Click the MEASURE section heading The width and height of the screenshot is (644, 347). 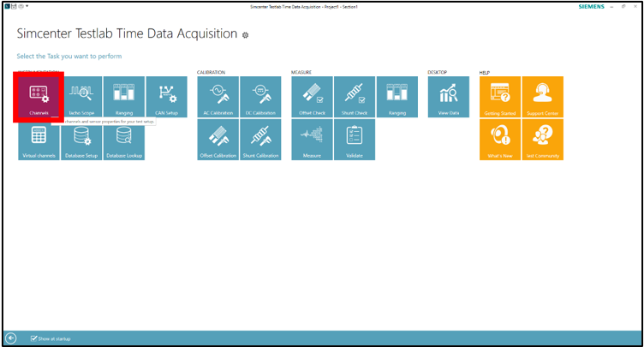301,72
